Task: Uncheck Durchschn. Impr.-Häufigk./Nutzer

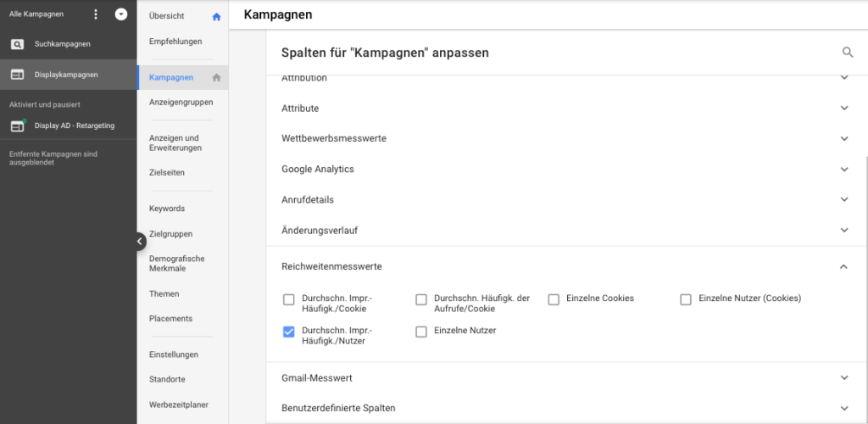Action: coord(288,332)
